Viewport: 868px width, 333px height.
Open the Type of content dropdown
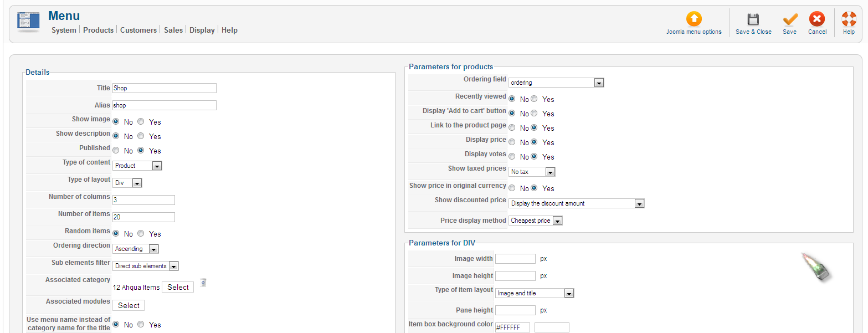click(137, 166)
